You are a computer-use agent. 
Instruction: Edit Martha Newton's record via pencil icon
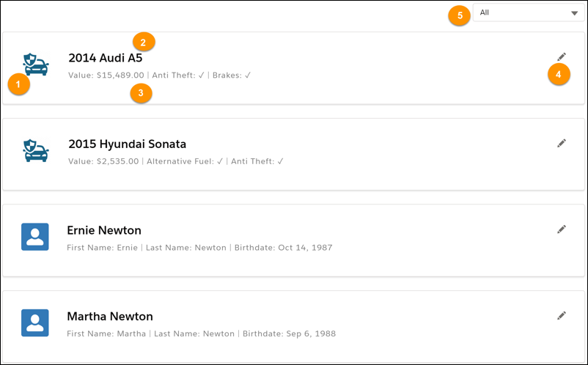coord(562,316)
